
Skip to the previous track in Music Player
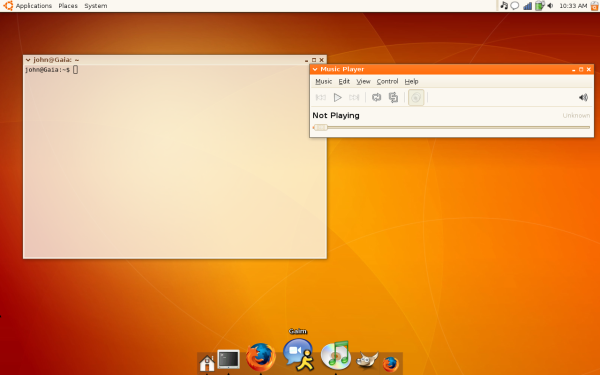tap(321, 98)
